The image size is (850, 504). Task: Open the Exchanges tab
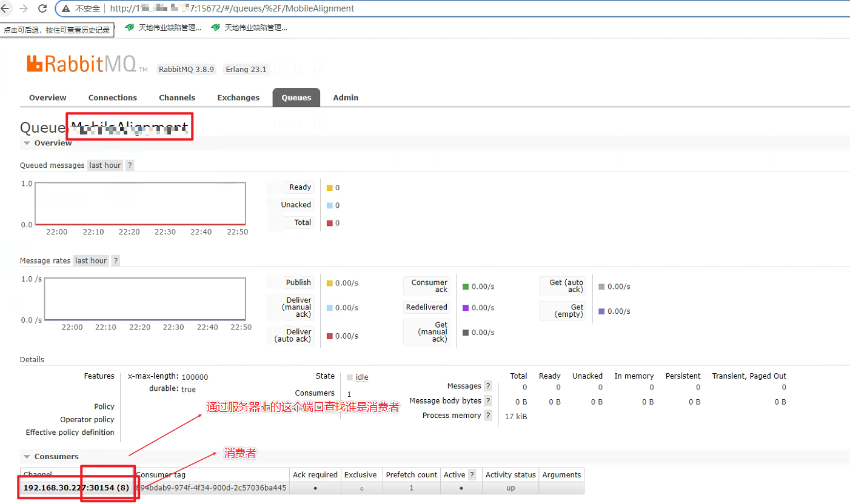point(238,98)
